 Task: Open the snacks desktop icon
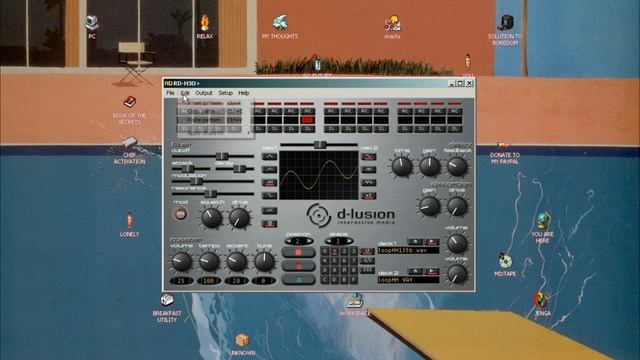[392, 27]
